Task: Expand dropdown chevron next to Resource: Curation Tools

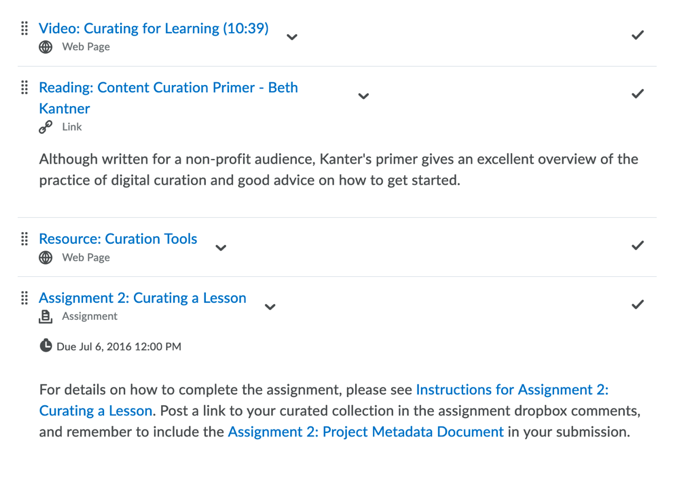Action: coord(221,247)
